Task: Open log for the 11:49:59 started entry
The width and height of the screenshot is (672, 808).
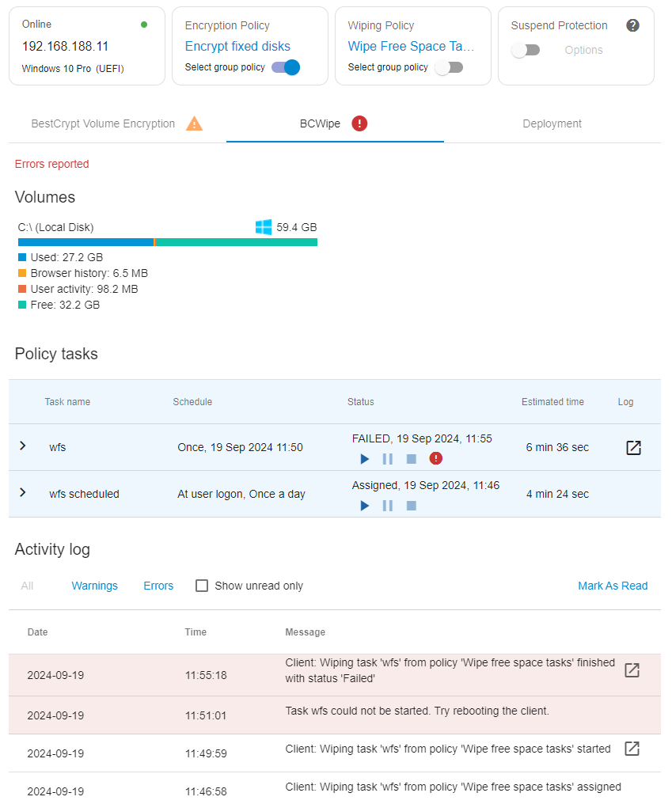Action: tap(632, 748)
